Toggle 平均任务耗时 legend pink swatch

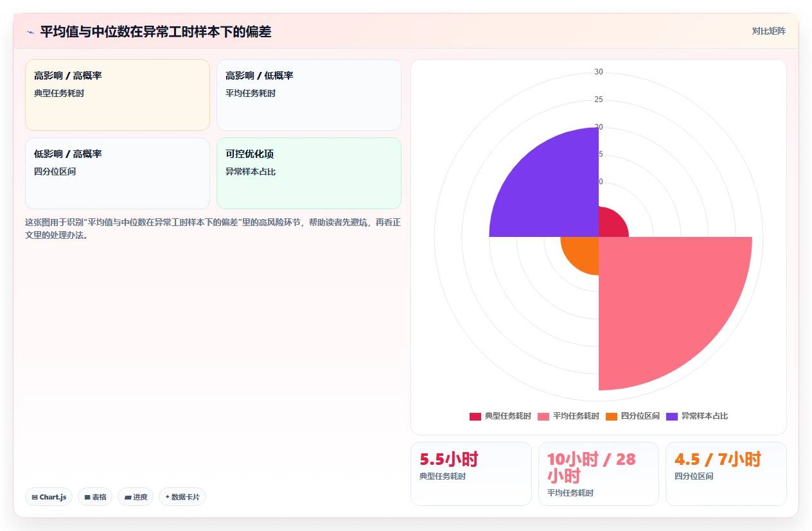(x=543, y=416)
